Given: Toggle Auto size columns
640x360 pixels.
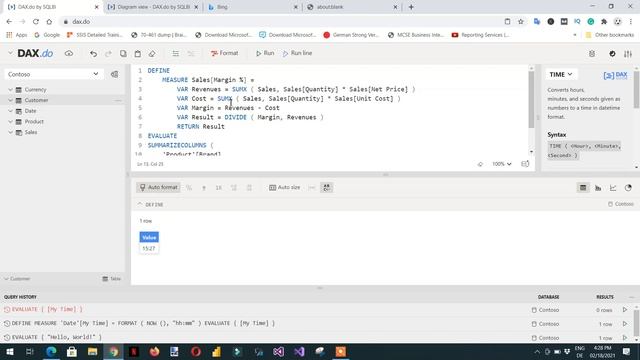Looking at the screenshot, I should coord(284,187).
